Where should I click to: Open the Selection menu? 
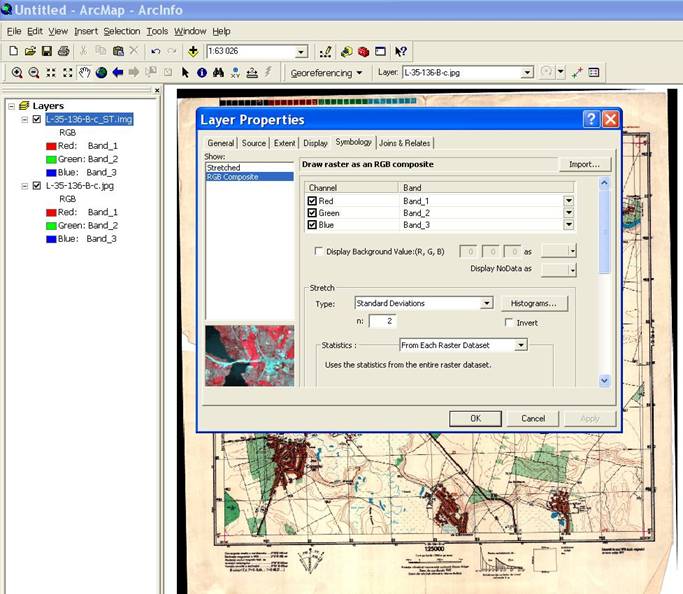click(122, 31)
